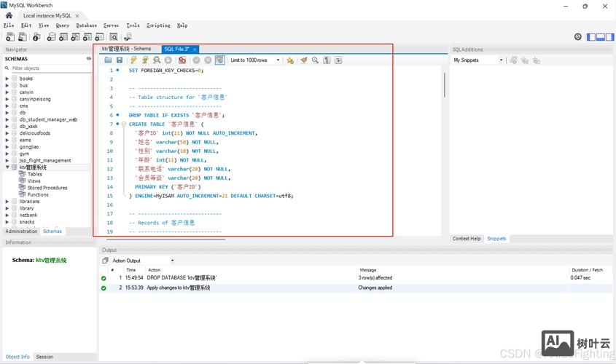Viewport: 616px width, 364px height.
Task: Toggle the left sidebar panel visibility
Action: [x=591, y=37]
